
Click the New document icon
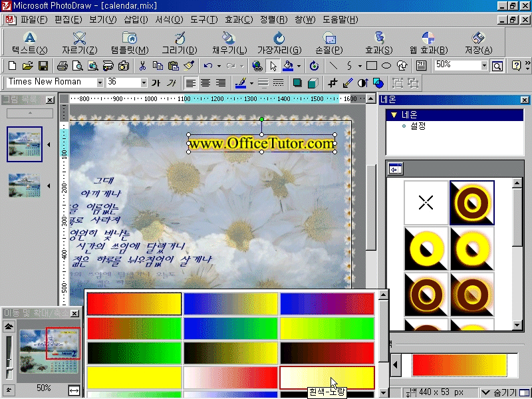click(12, 65)
